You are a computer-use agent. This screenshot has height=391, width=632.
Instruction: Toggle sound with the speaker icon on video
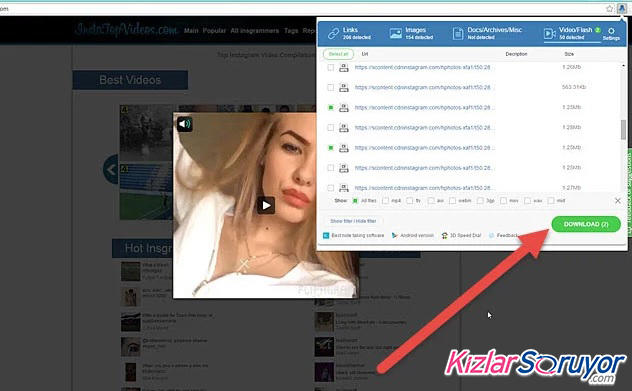pyautogui.click(x=185, y=124)
